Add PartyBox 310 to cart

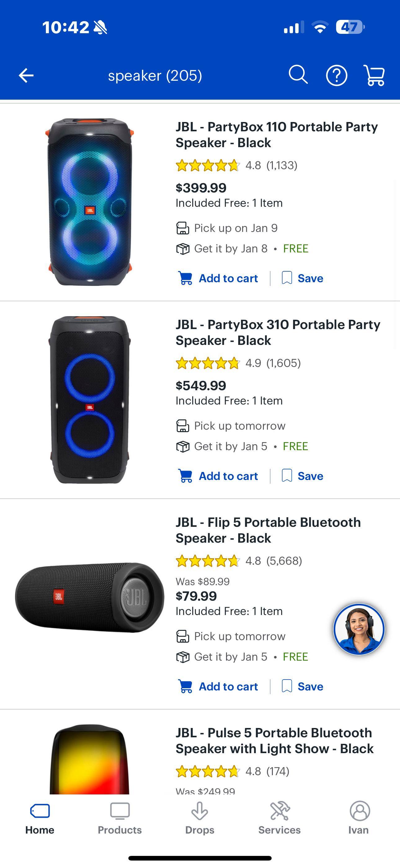[218, 476]
